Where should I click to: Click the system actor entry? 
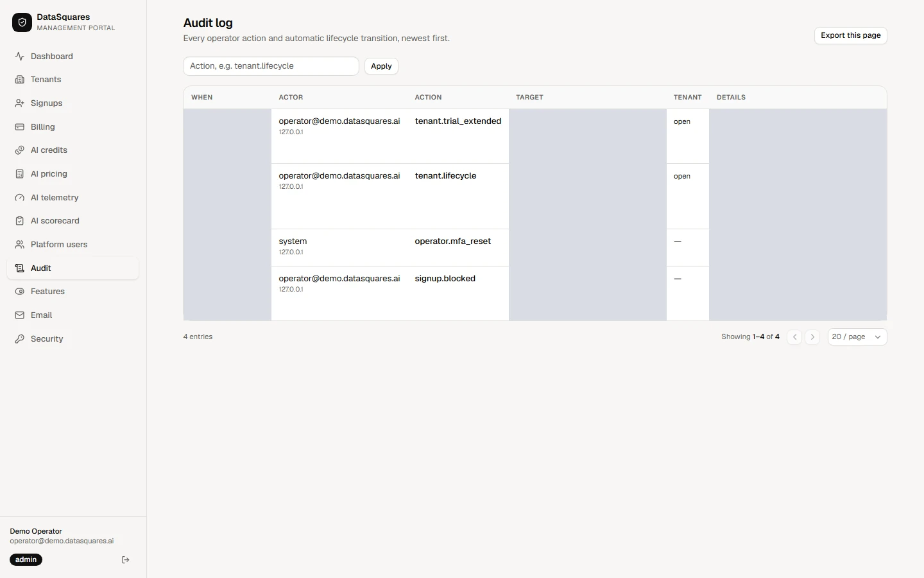[x=293, y=241]
